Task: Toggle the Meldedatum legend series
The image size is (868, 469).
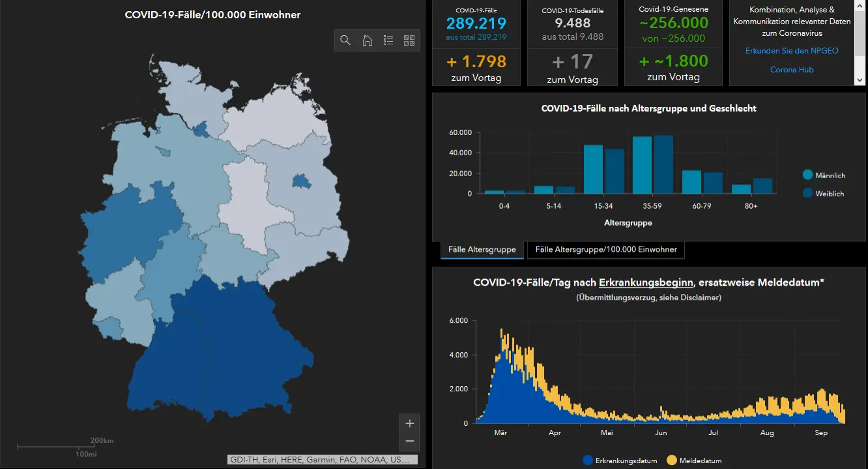Action: [694, 461]
